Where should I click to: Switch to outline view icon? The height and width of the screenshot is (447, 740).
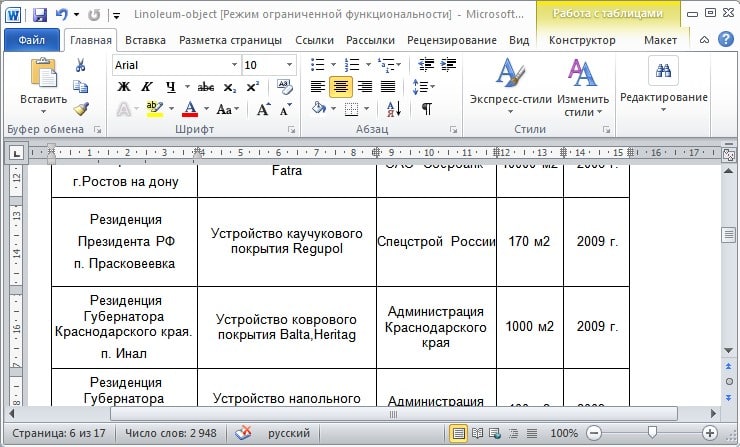[513, 433]
